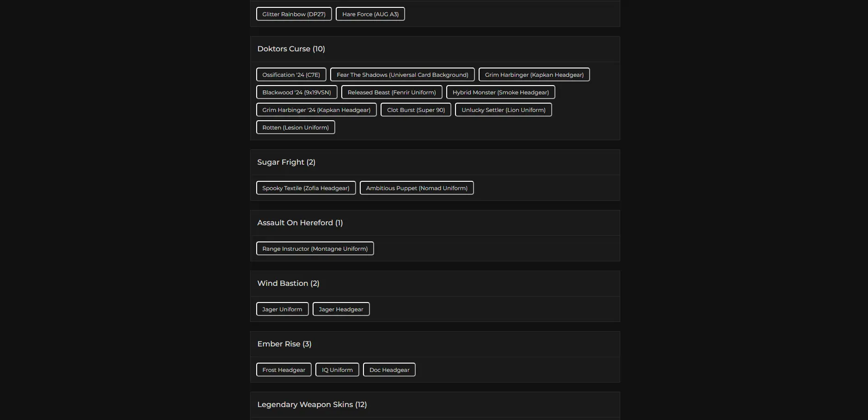868x420 pixels.
Task: Click the Sugar Fright (2) section header
Action: click(x=286, y=162)
